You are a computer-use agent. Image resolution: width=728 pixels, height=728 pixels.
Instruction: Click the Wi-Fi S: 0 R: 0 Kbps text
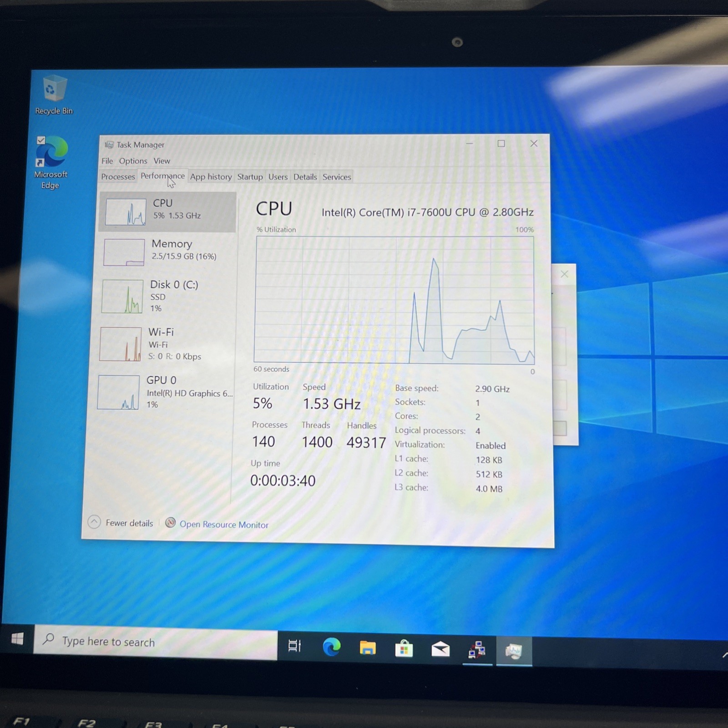(x=175, y=356)
